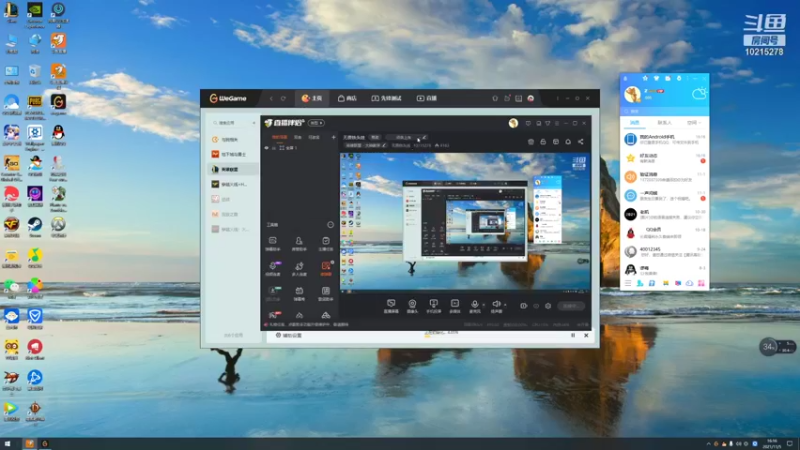This screenshot has width=800, height=450.
Task: Switch to the QQ contacts tab
Action: tap(664, 123)
